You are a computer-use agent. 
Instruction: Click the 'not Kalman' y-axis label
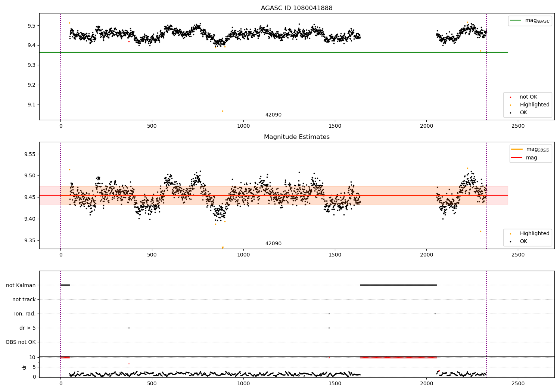point(21,285)
